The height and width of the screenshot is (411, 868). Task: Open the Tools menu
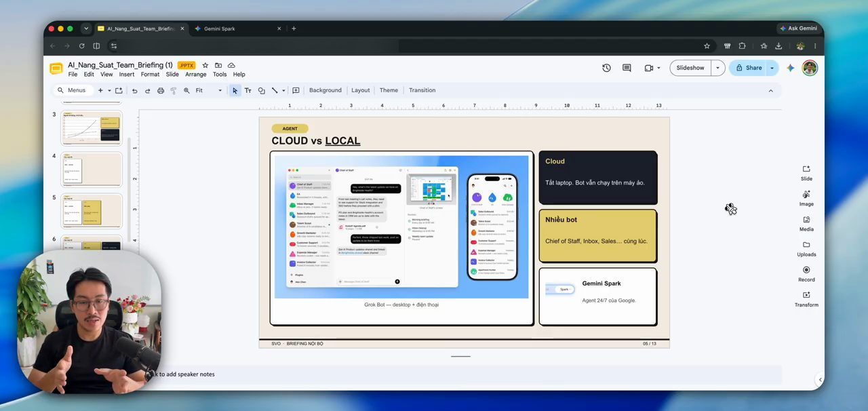(x=220, y=75)
